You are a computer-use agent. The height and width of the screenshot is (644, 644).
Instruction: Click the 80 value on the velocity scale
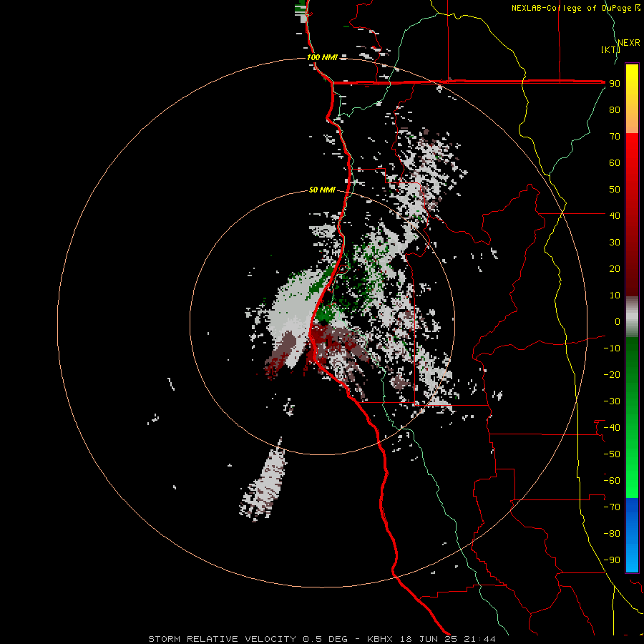(615, 109)
